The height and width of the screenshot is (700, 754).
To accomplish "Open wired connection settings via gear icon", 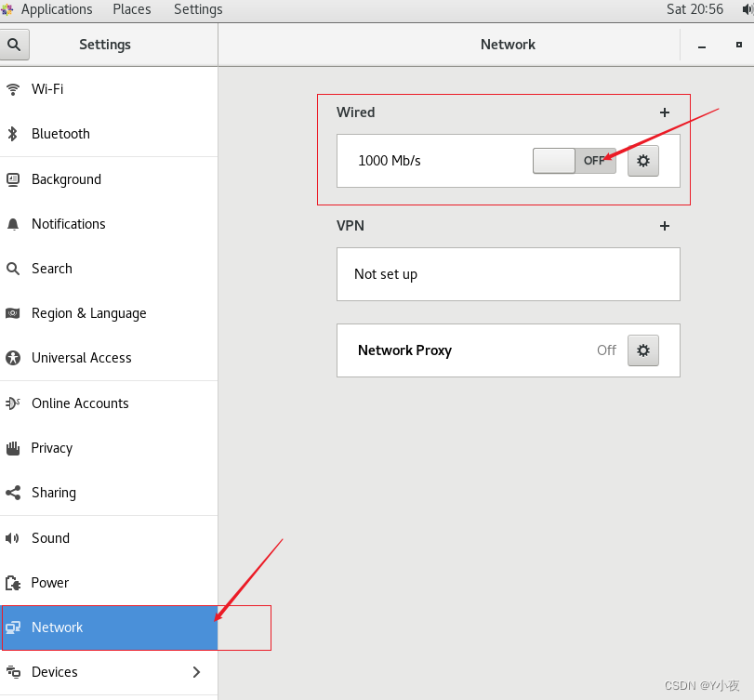I will point(642,160).
